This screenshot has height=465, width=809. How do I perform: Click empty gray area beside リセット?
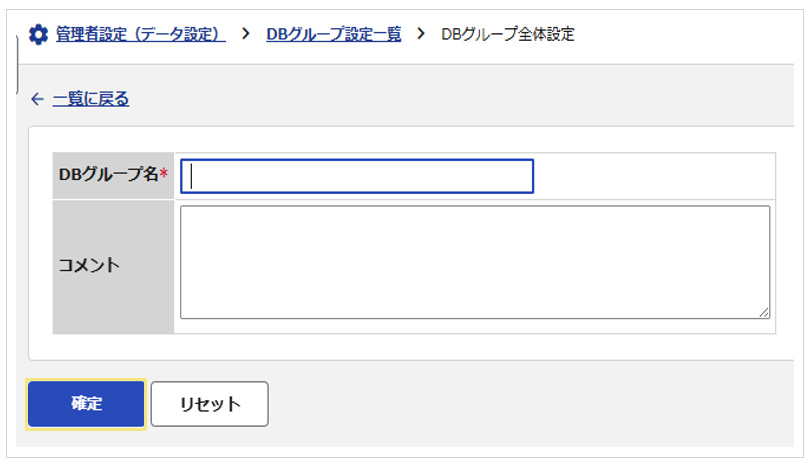coord(530,404)
